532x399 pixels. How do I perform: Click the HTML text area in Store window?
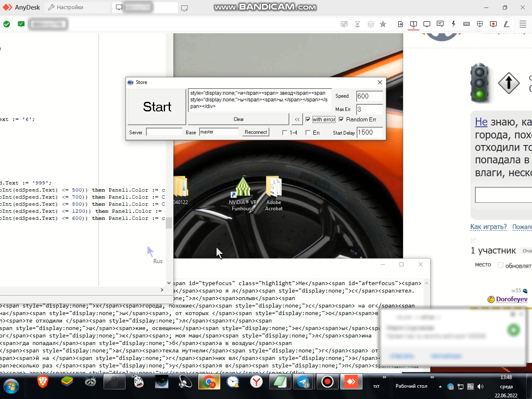tap(260, 100)
